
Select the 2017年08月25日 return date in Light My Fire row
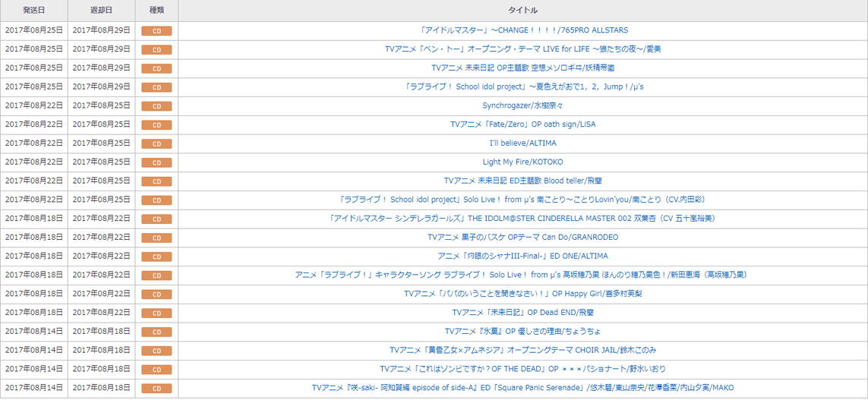pyautogui.click(x=101, y=162)
